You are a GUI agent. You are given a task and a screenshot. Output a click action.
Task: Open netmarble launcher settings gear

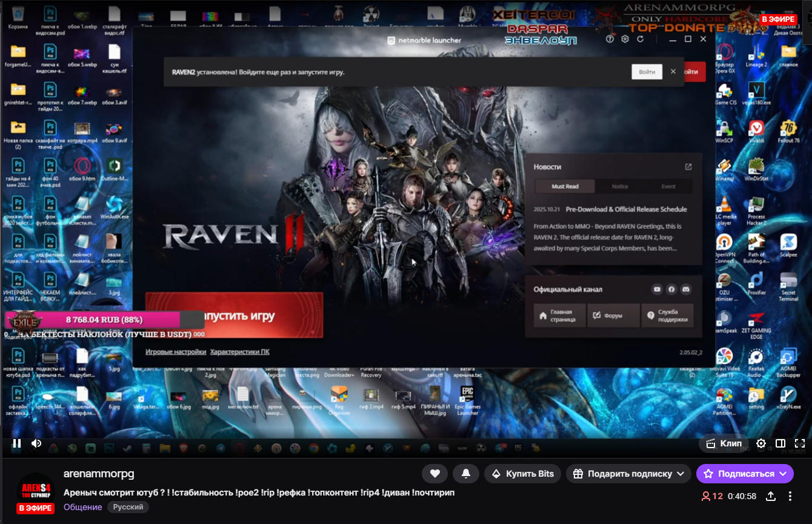click(625, 39)
